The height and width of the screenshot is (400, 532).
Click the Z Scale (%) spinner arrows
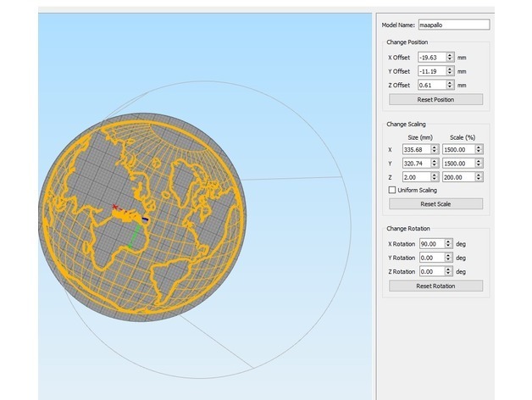click(x=479, y=177)
